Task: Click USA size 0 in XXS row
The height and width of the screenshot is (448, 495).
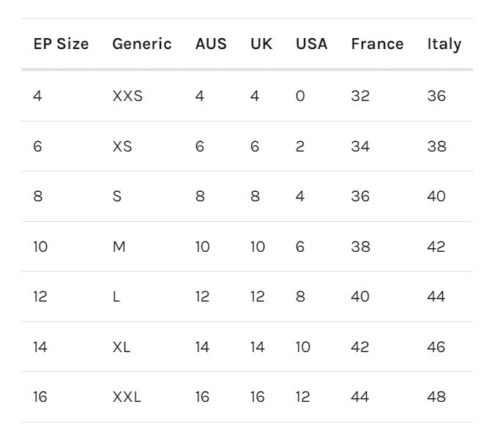Action: (x=300, y=96)
